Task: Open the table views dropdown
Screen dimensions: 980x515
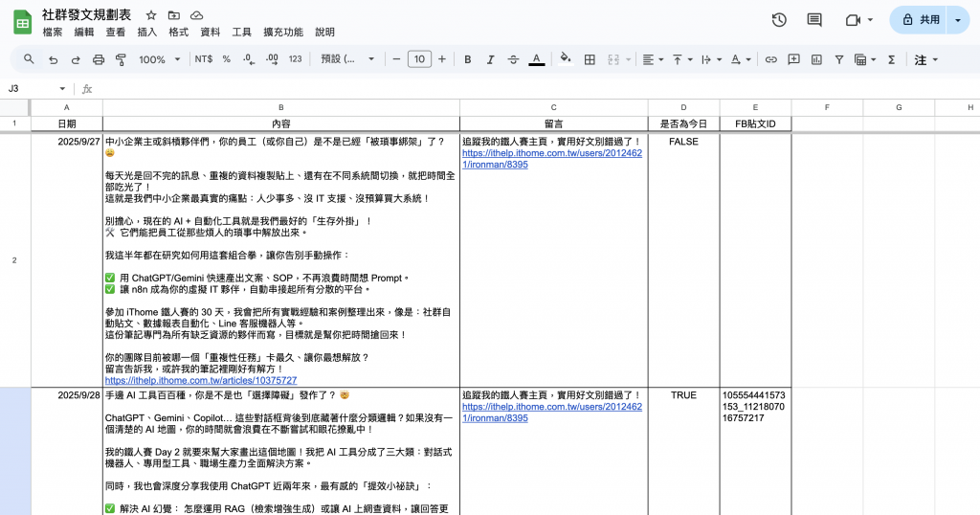Action: [x=865, y=59]
